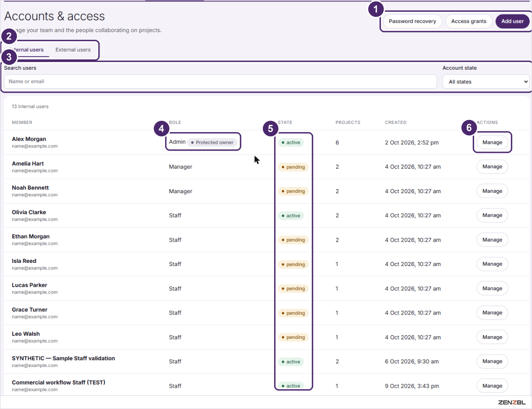Viewport: 532px width, 409px height.
Task: Select the Lucas Parker member name
Action: coord(29,285)
